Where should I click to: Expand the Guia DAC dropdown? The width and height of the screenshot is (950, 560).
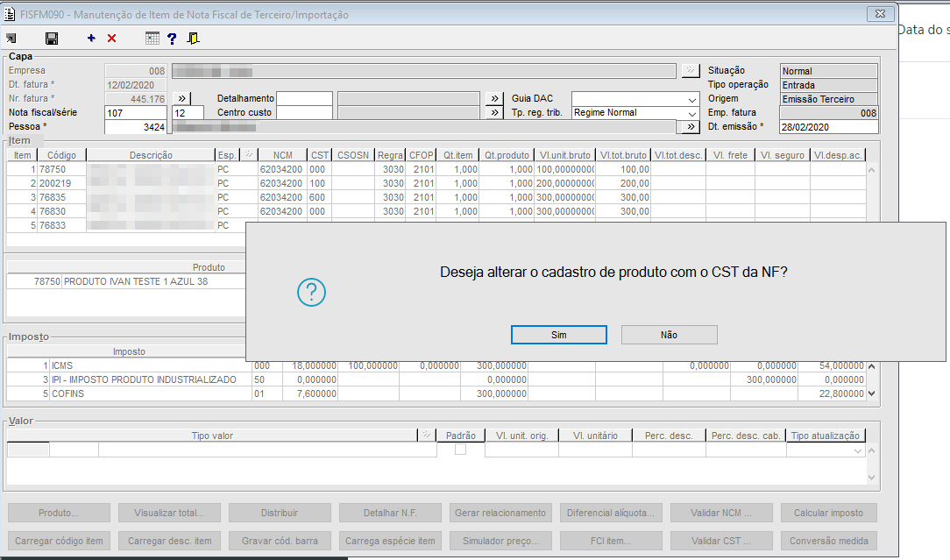692,99
